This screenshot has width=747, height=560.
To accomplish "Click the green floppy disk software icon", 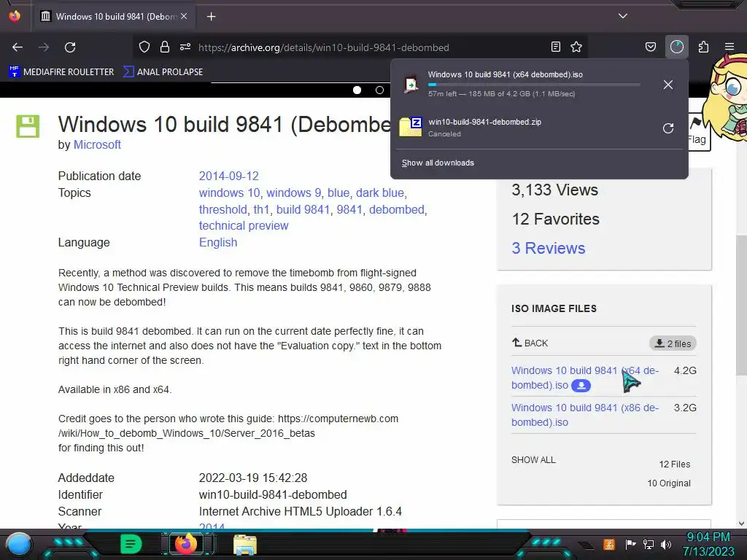I will click(x=28, y=126).
